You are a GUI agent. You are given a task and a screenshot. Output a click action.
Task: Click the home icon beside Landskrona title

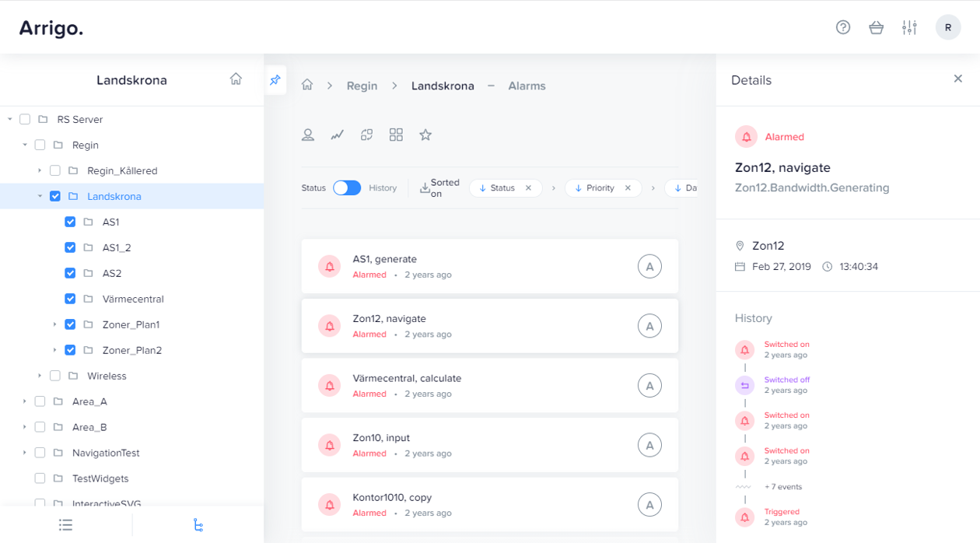tap(236, 79)
